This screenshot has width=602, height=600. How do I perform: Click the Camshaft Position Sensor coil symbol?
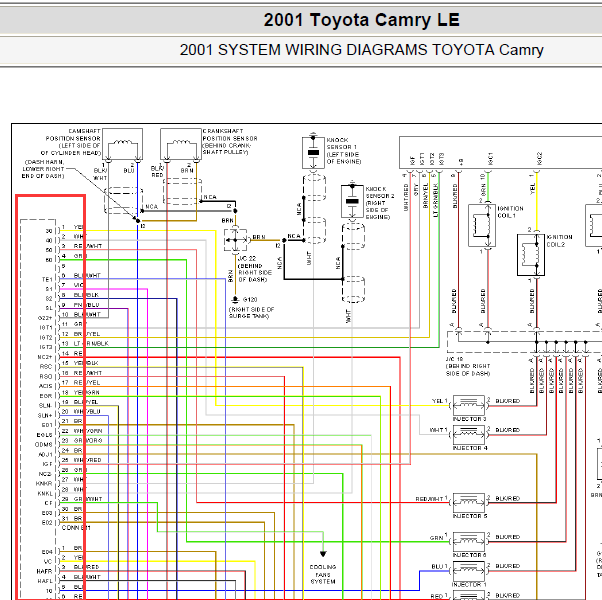(x=122, y=144)
